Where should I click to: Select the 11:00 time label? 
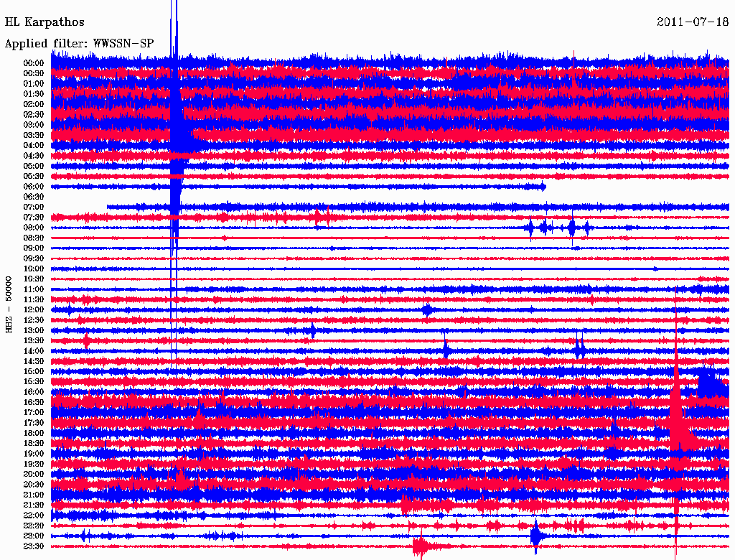[x=34, y=289]
